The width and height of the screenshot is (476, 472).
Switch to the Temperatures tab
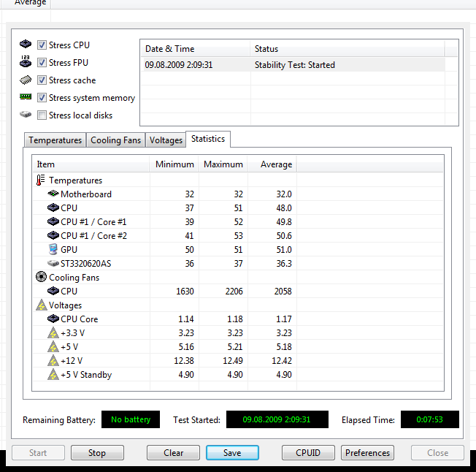click(55, 140)
